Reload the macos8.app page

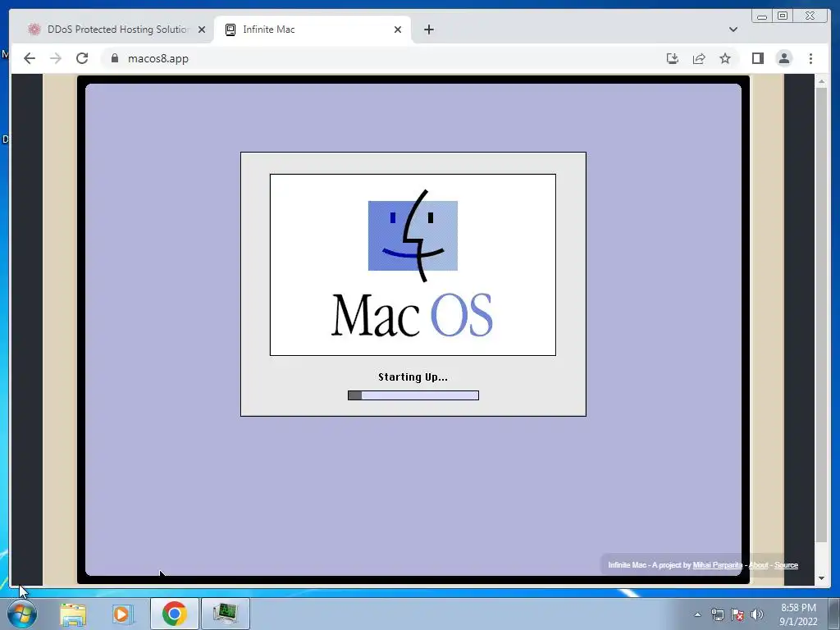82,58
